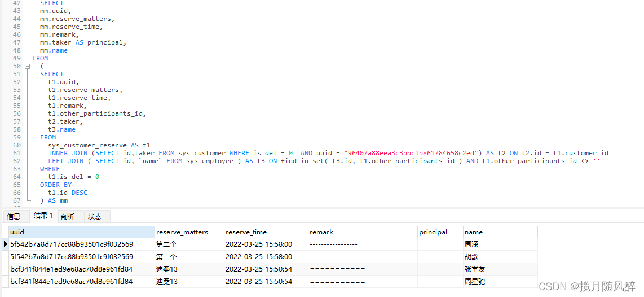Click ======= remark cell in the 张学友 row
Screen dimensions: 644x297
point(362,269)
